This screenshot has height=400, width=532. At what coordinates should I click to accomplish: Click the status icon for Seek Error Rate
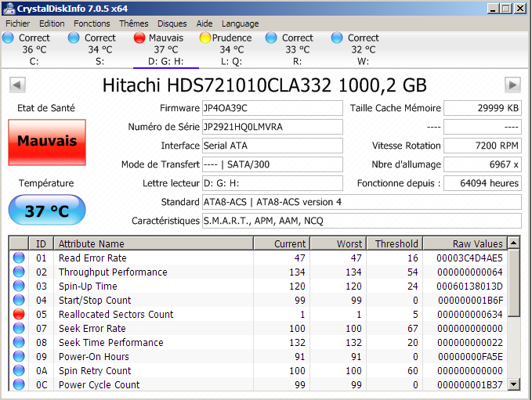(19, 329)
